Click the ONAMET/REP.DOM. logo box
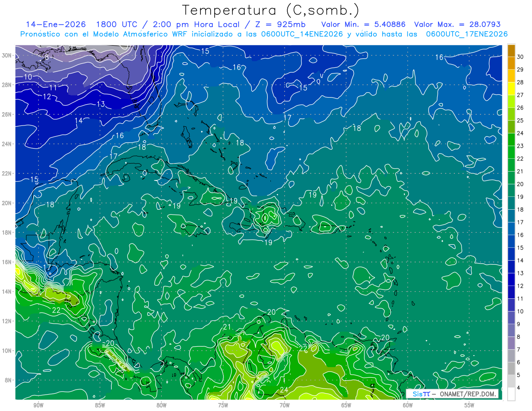 pos(452,394)
